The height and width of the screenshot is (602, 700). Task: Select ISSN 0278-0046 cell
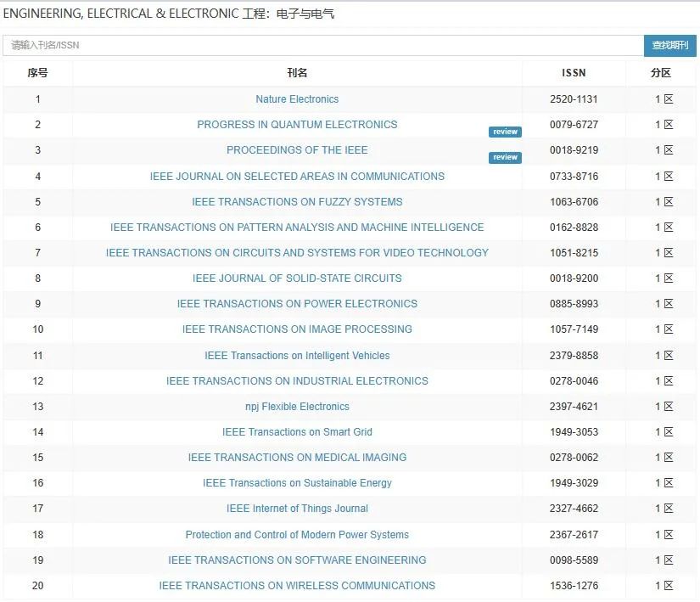point(574,381)
